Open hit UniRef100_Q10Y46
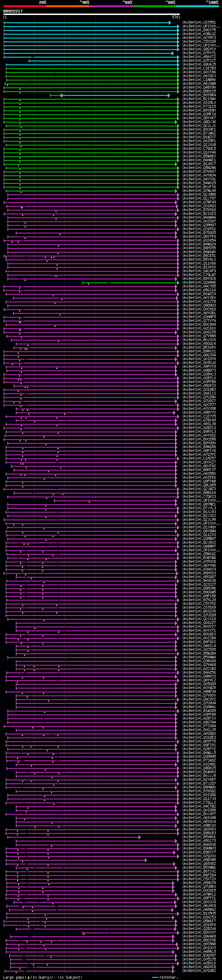Image resolution: width=222 pixels, height=980 pixels. 199,152
